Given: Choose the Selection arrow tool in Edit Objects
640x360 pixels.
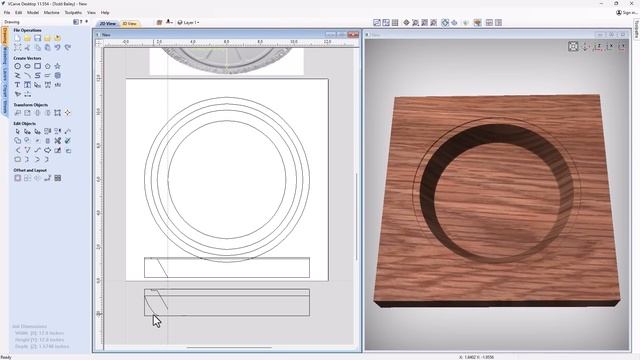Looking at the screenshot, I should [x=17, y=131].
